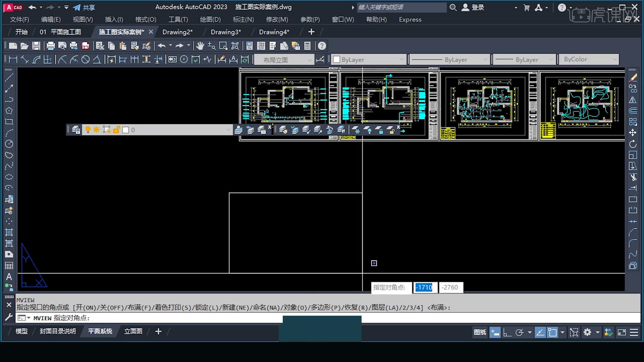
Task: Click the Plot printer icon
Action: [x=51, y=46]
